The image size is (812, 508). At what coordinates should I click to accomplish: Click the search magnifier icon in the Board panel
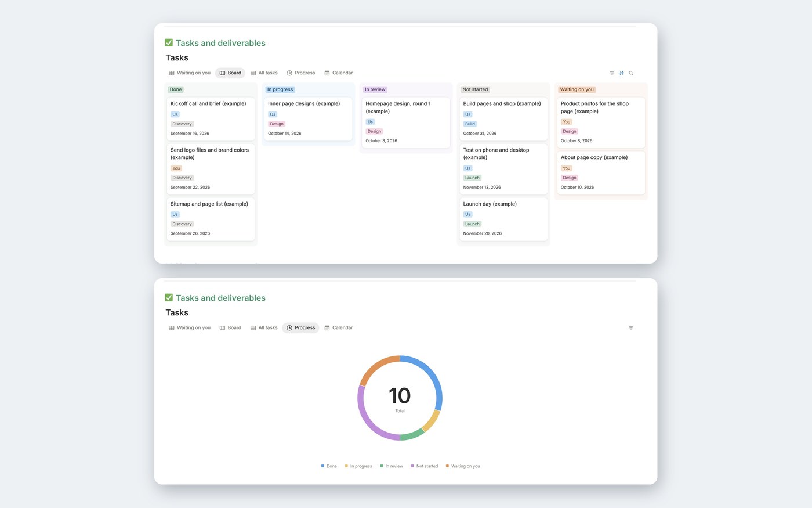[631, 73]
